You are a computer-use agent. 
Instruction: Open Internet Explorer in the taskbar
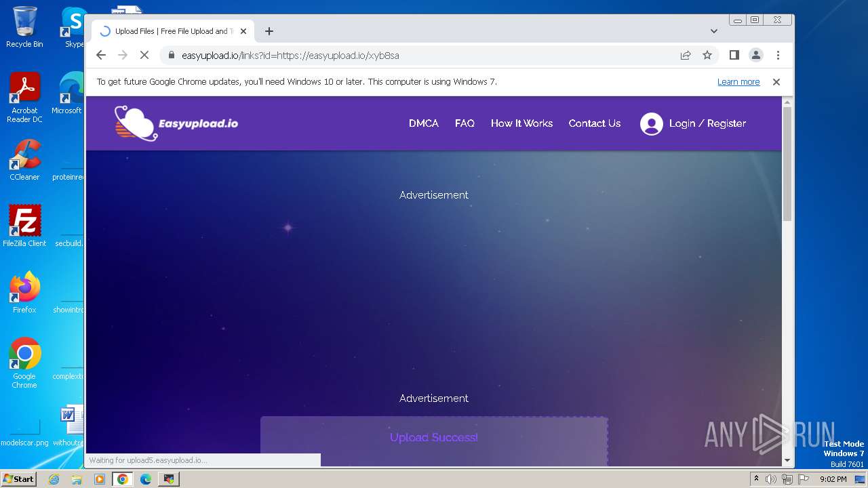(54, 479)
